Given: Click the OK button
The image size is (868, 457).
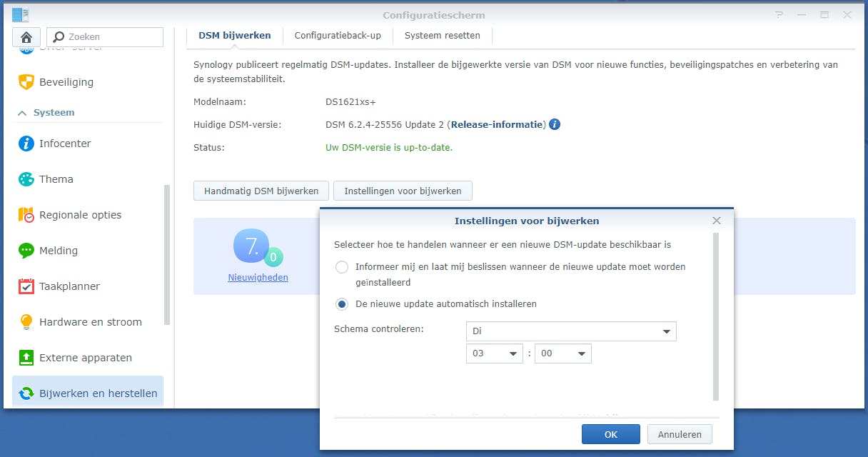Looking at the screenshot, I should pos(611,434).
